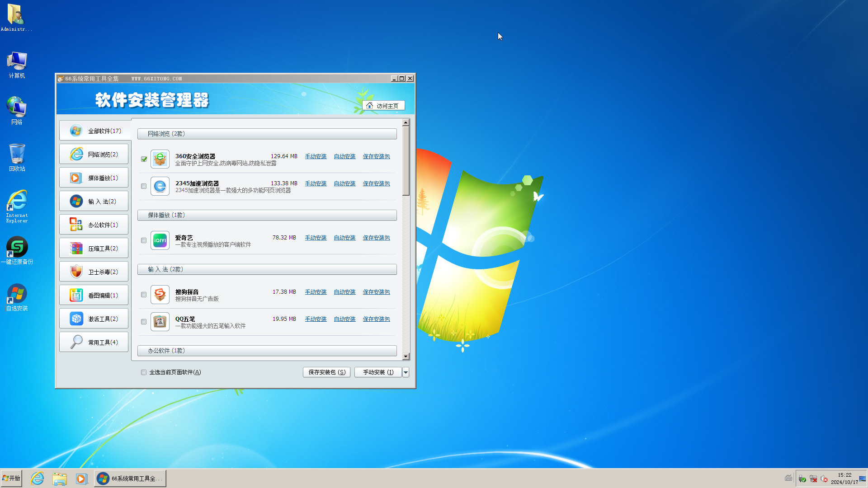Viewport: 868px width, 488px height.
Task: Select Internet Explorer desktop shortcut
Action: point(17,206)
